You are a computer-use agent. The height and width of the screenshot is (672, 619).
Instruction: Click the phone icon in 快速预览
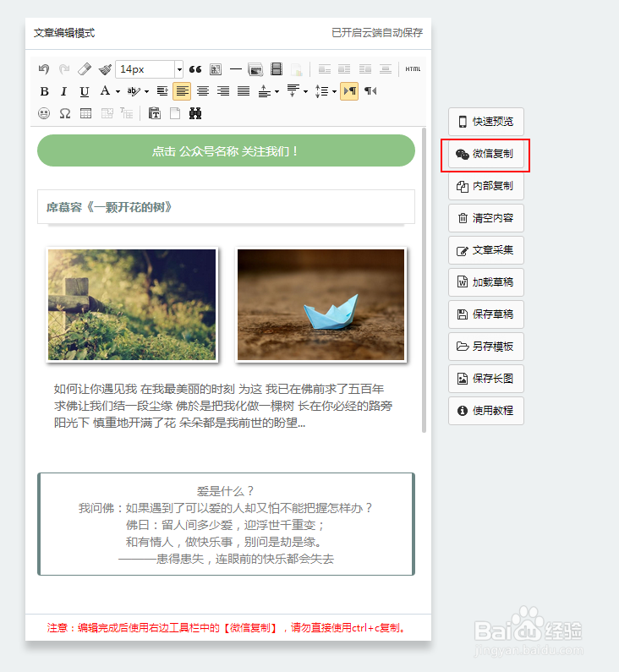(x=463, y=122)
